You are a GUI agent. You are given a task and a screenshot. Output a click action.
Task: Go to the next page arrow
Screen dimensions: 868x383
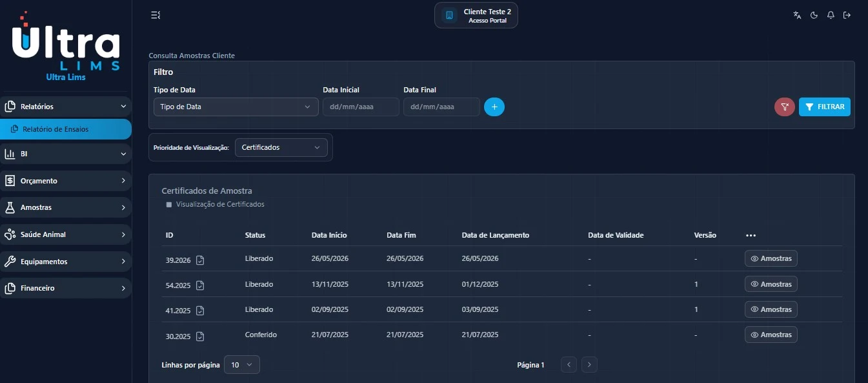(x=589, y=365)
